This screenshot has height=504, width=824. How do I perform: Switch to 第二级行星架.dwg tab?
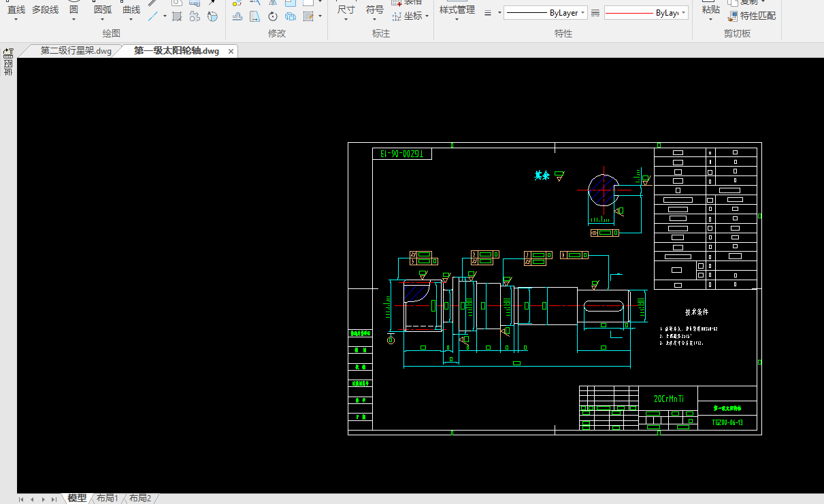(76, 50)
